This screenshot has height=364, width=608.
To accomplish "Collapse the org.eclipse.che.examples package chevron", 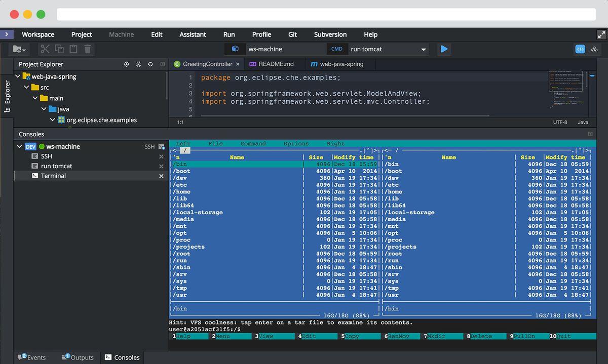I will tap(52, 120).
